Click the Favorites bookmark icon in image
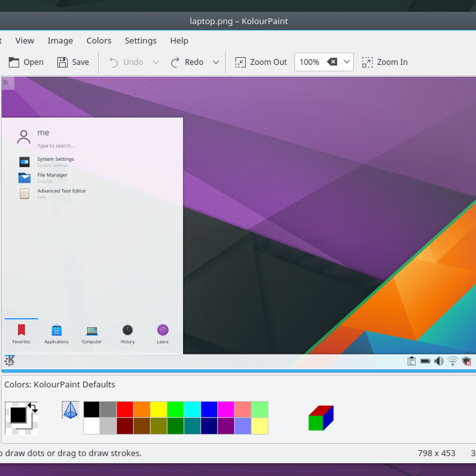 click(21, 330)
